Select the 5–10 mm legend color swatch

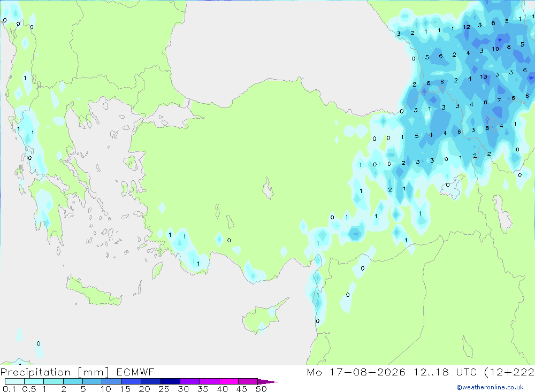tap(93, 381)
